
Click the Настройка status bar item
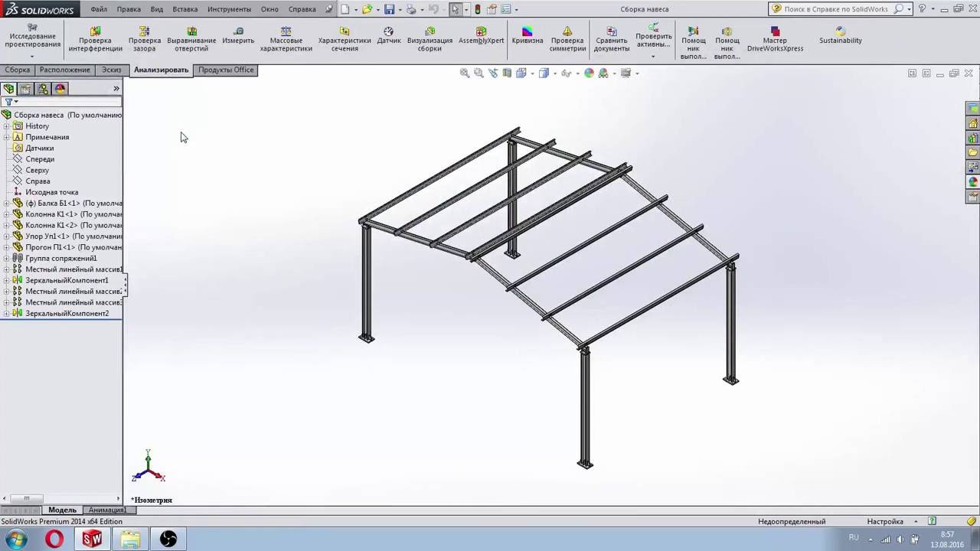(885, 521)
